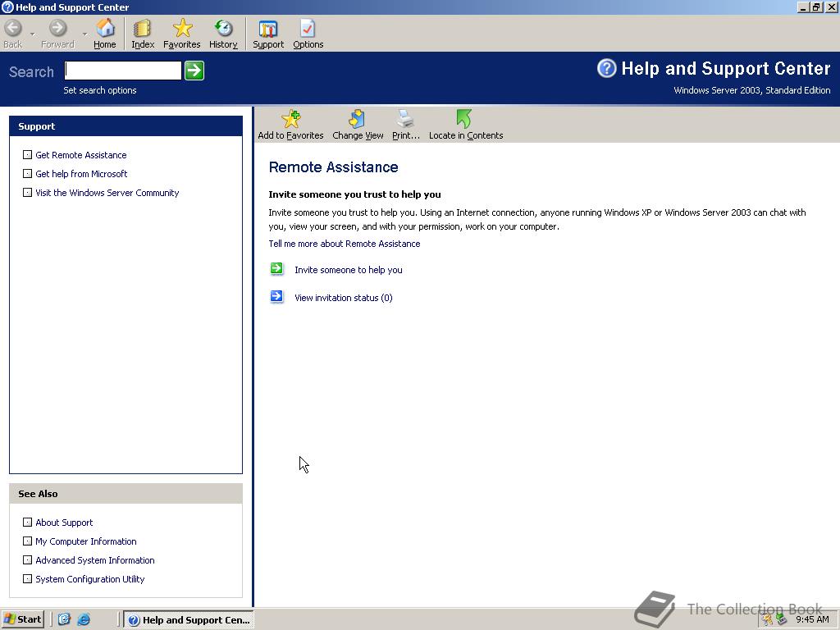Click the Home icon in the toolbar

pyautogui.click(x=104, y=33)
